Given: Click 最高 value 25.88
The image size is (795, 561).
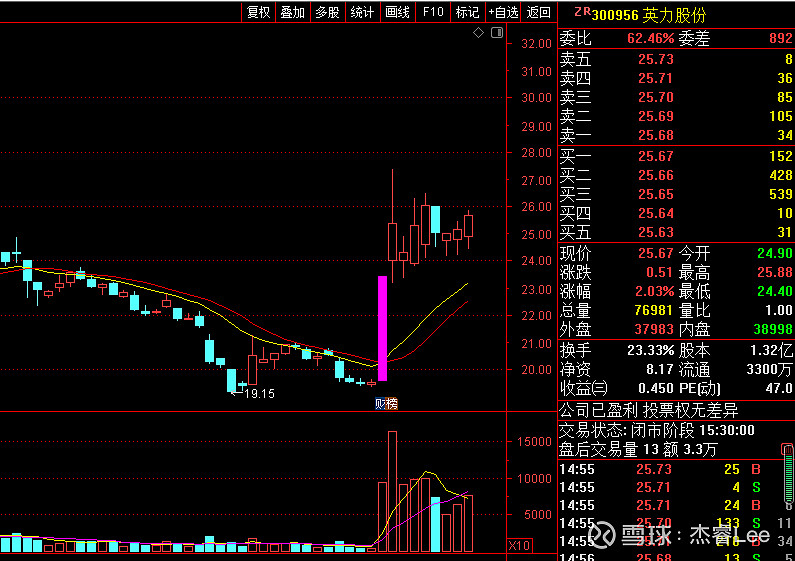Looking at the screenshot, I should pyautogui.click(x=775, y=272).
